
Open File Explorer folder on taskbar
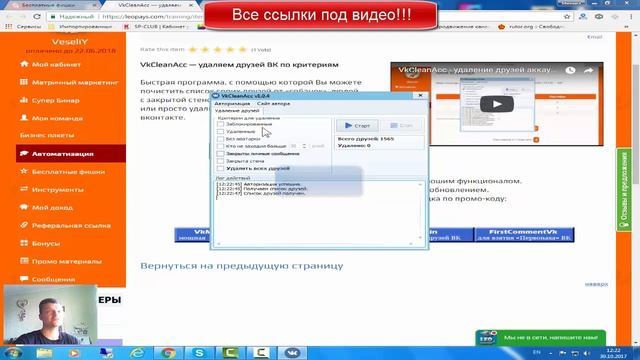(x=44, y=353)
